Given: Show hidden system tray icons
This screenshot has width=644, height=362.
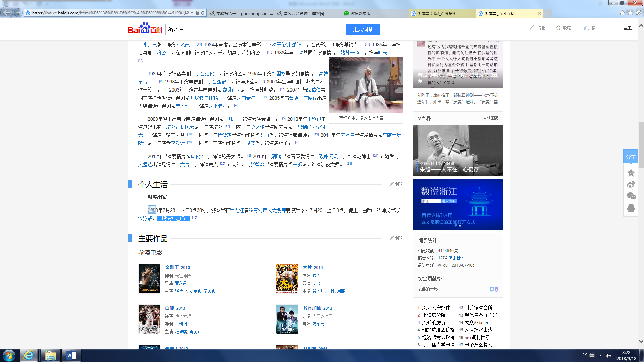Looking at the screenshot, I should pyautogui.click(x=600, y=355).
